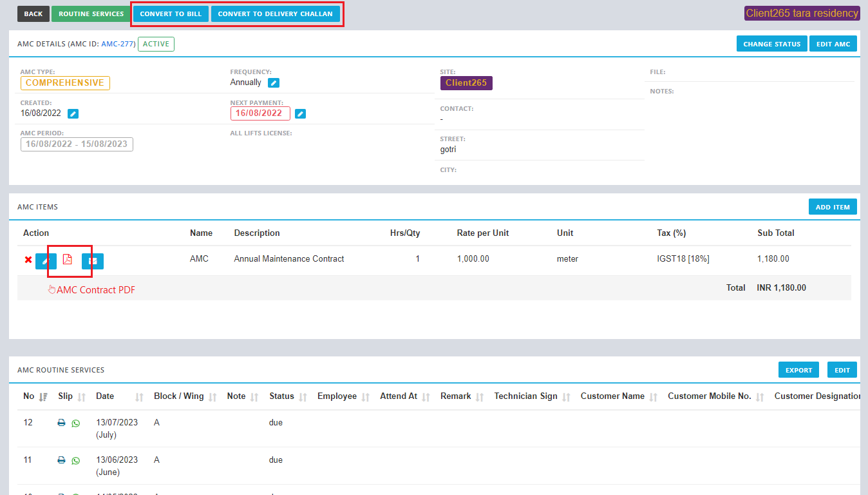Select unit value meter
Viewport: 868px width, 495px height.
(x=567, y=259)
